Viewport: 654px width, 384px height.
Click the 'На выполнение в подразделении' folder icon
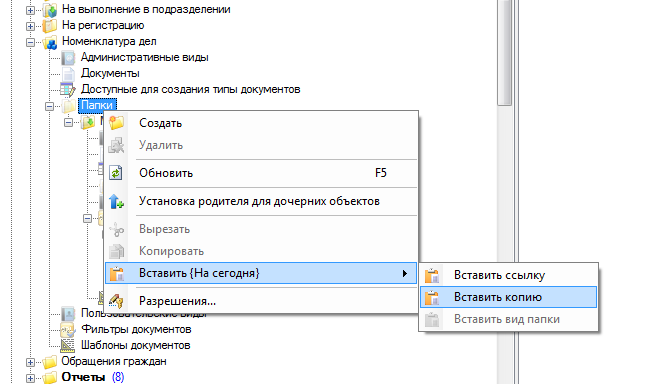point(50,10)
